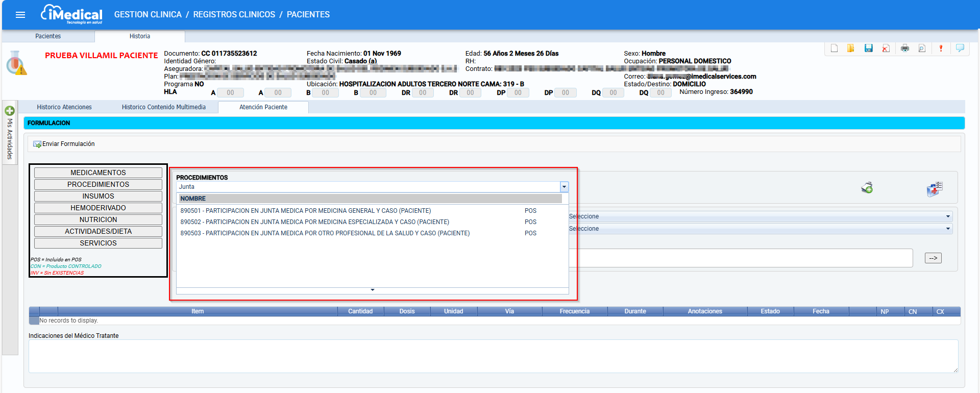The image size is (980, 393).
Task: Open the hamburger menu in header
Action: (20, 15)
